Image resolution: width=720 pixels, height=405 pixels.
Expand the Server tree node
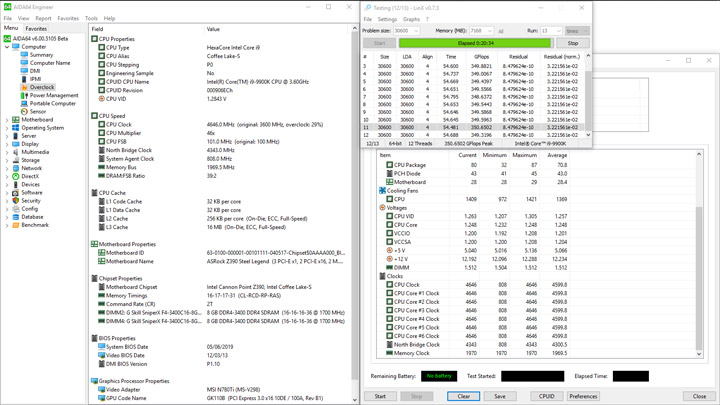click(7, 136)
